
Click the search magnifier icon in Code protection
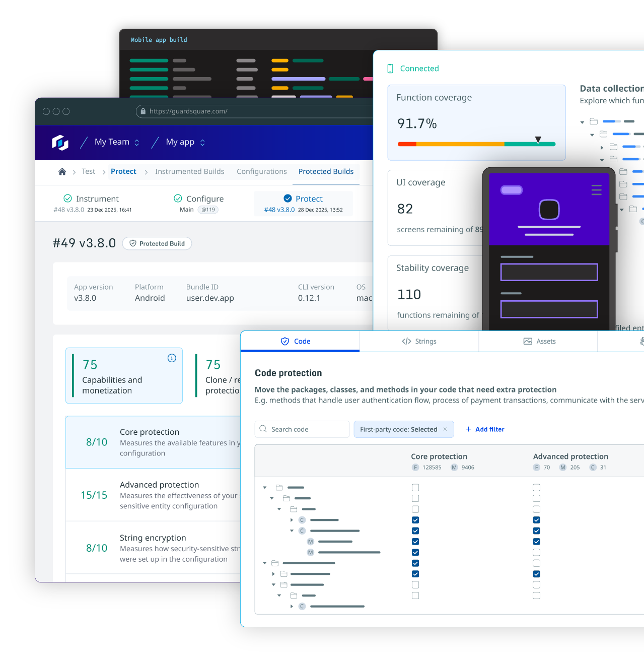point(263,429)
